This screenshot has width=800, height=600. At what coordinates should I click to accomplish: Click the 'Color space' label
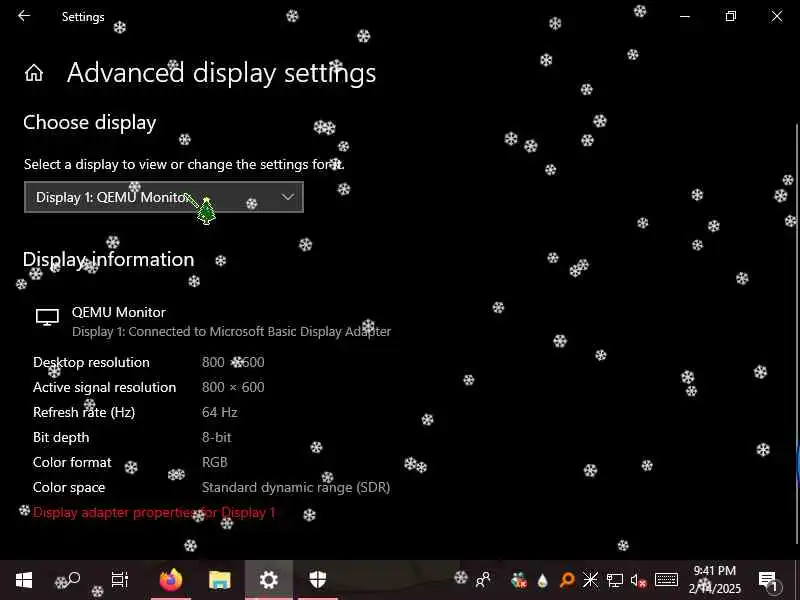pos(69,487)
